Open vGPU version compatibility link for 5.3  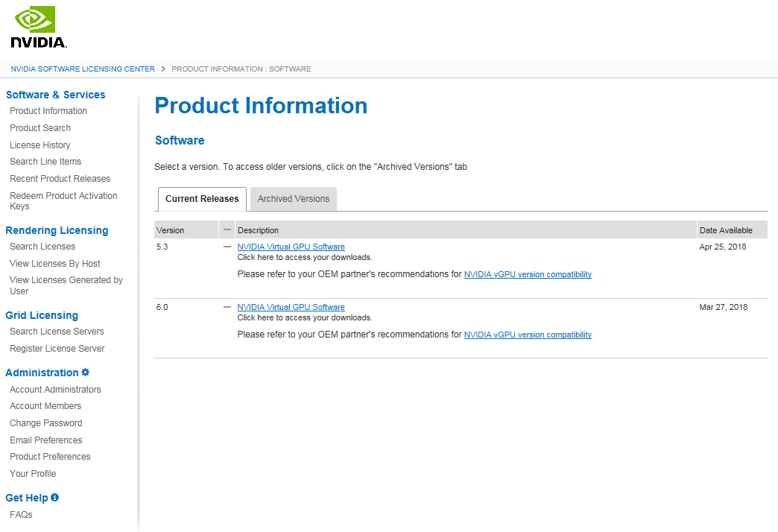point(528,274)
